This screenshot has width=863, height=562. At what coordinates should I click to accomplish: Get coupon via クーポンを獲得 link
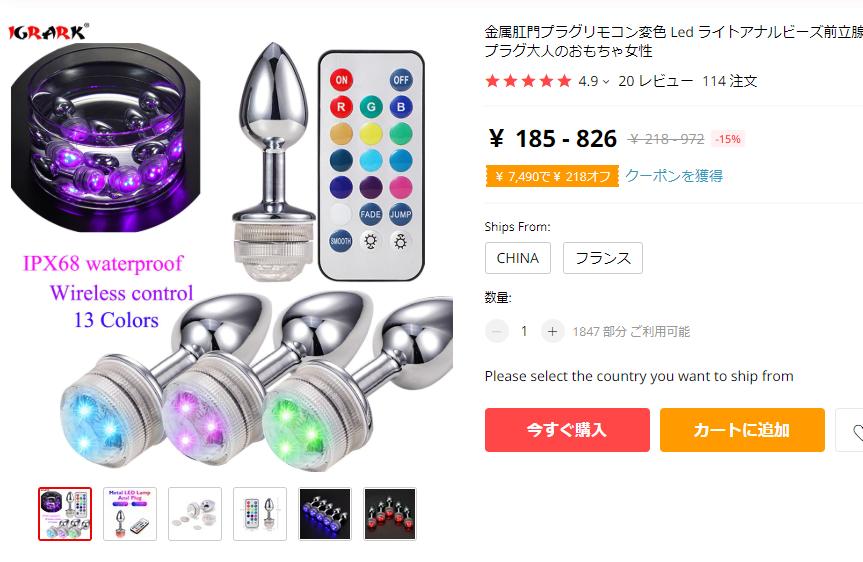click(674, 176)
